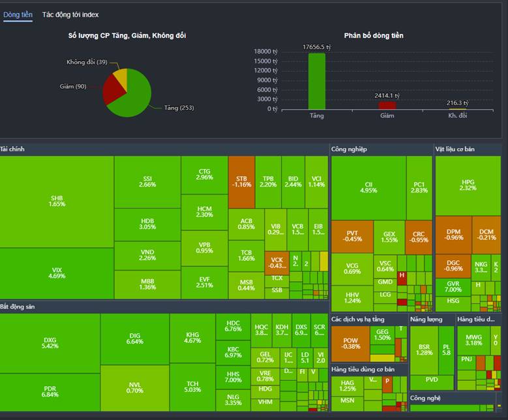
Task: Click the DIG 6.64% tile
Action: (x=135, y=338)
